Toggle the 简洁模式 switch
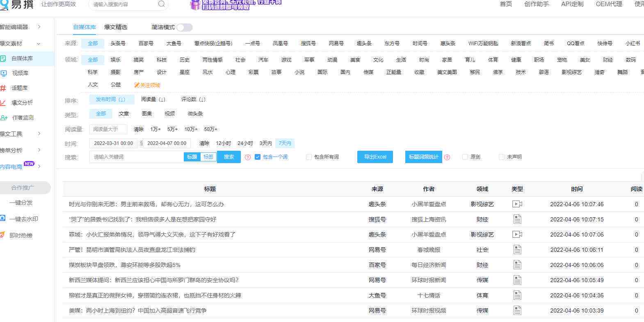 [185, 28]
